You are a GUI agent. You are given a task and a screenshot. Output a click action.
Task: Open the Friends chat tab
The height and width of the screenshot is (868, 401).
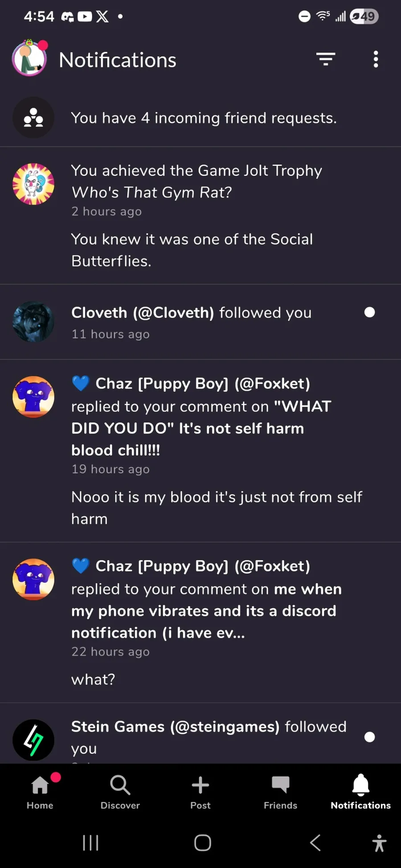[x=281, y=791]
